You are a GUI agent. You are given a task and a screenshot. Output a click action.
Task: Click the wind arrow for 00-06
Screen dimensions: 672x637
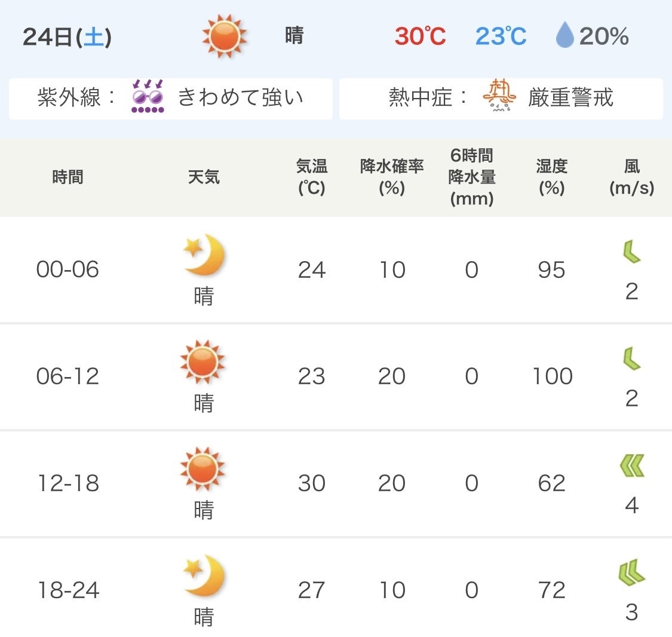(631, 252)
